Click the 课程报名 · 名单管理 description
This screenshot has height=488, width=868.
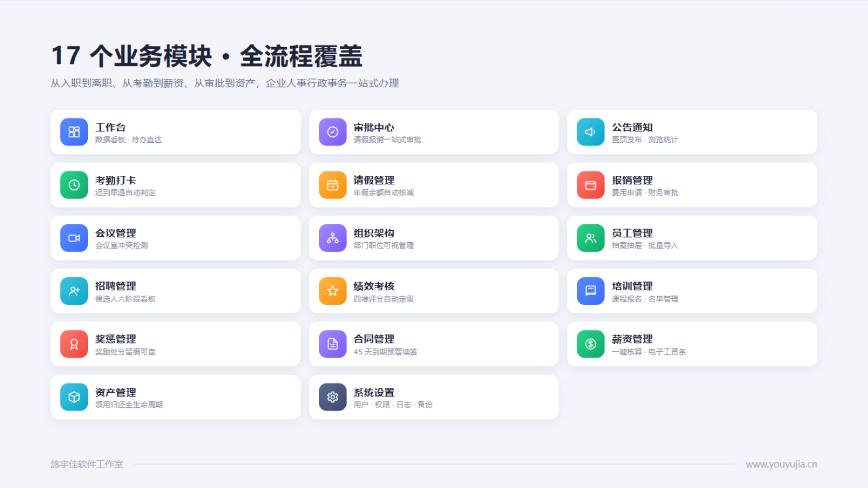(x=645, y=299)
